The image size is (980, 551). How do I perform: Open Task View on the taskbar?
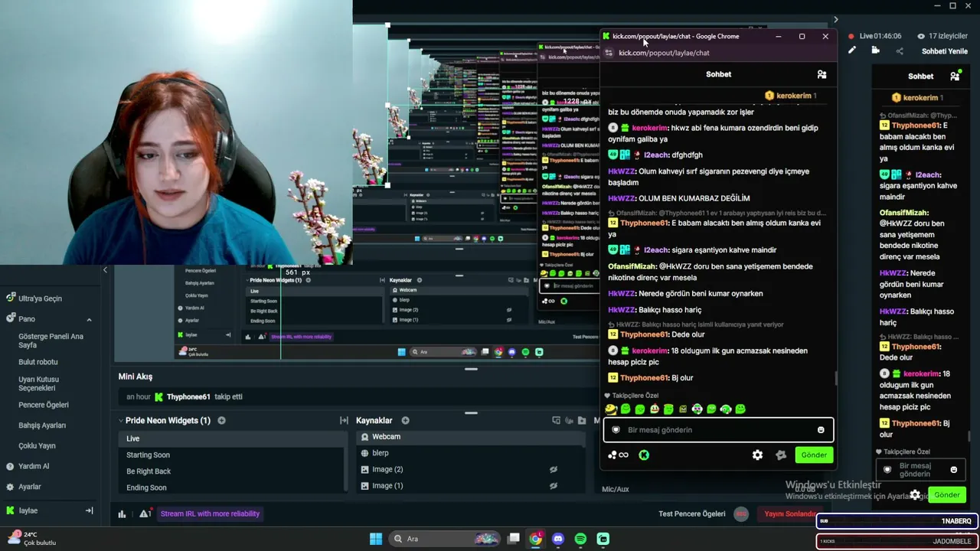pyautogui.click(x=514, y=539)
